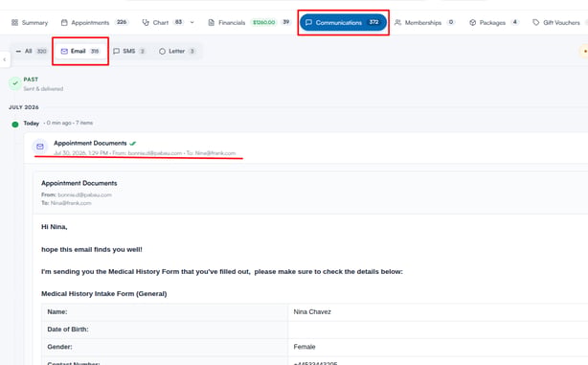Filter communications by Email
The image size is (588, 365).
79,51
